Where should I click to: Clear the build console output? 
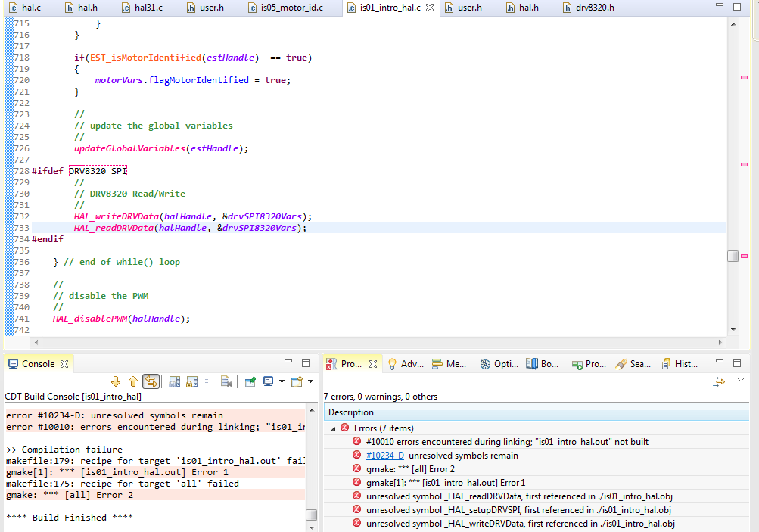click(x=226, y=382)
